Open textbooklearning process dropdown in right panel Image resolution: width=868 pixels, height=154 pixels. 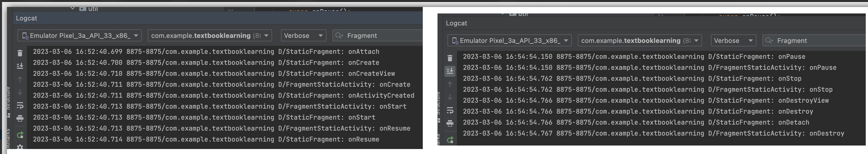pos(639,41)
